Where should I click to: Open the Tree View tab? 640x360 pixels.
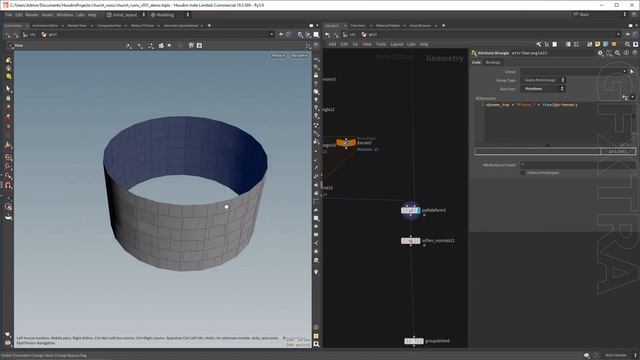tap(358, 25)
